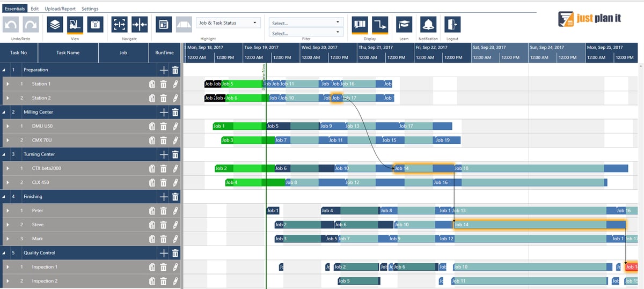Screen dimensions: 644x289
Task: Add a resource to Preparation with plus icon
Action: (164, 70)
